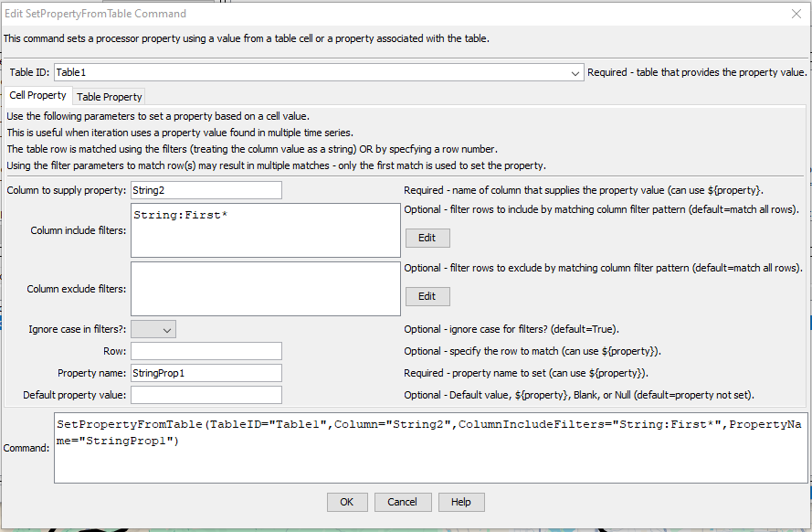812x532 pixels.
Task: Click the Column to supply property field
Action: (x=206, y=190)
